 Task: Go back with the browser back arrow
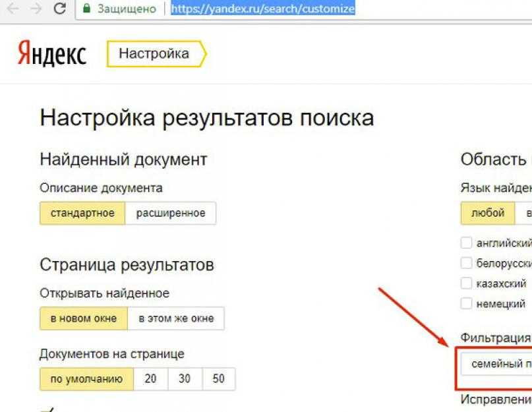click(13, 9)
